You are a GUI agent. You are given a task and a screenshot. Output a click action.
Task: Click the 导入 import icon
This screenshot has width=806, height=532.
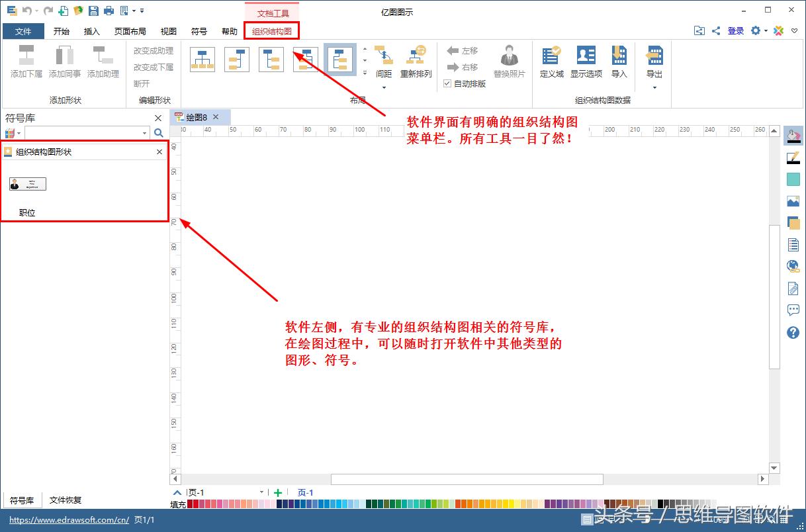pos(619,55)
